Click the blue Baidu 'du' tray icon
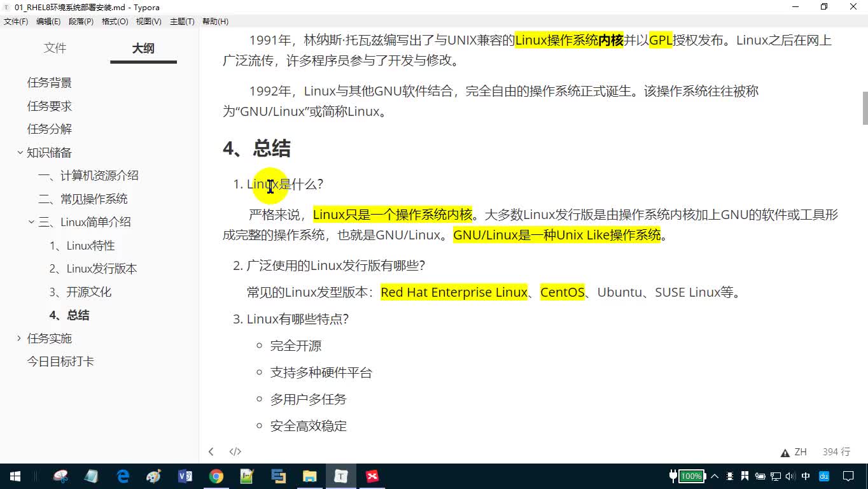 [824, 476]
